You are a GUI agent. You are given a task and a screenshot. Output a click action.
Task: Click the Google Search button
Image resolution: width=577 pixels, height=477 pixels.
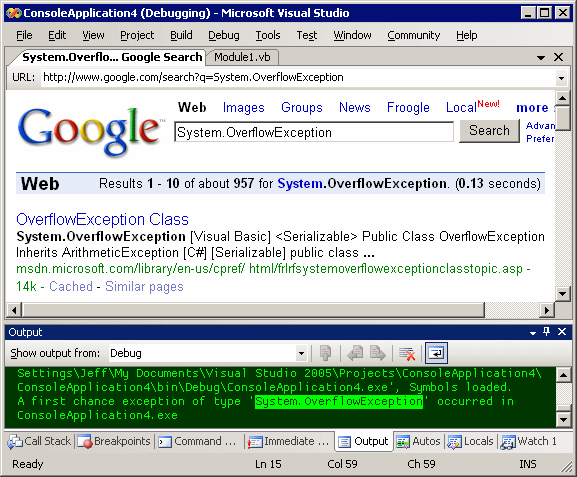pos(489,131)
